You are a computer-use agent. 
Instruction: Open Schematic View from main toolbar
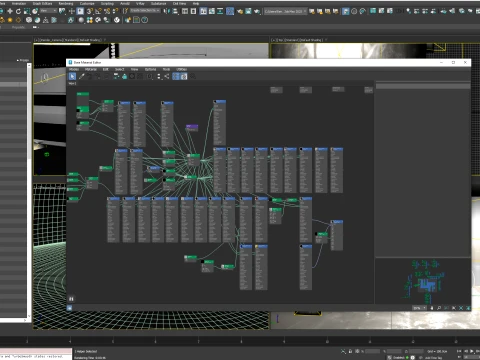220,11
